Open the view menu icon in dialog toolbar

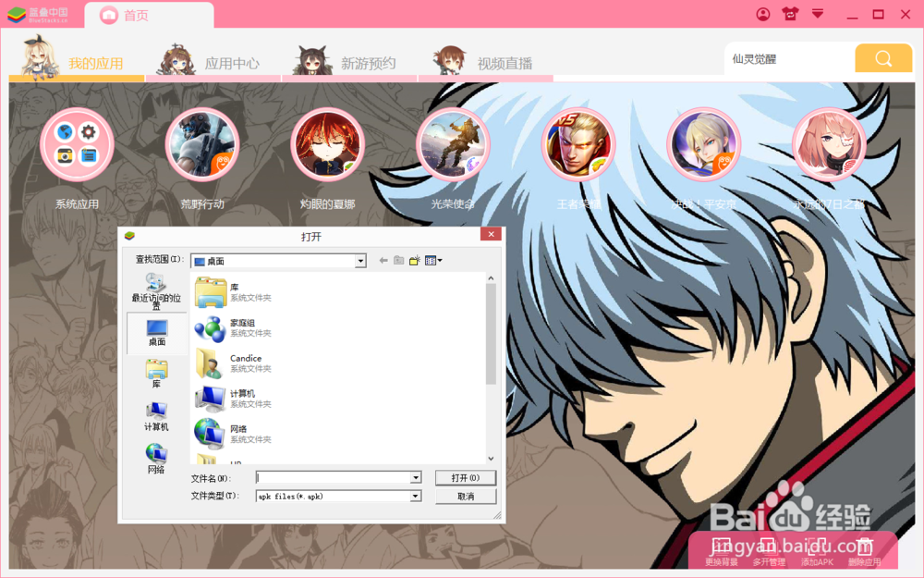433,260
